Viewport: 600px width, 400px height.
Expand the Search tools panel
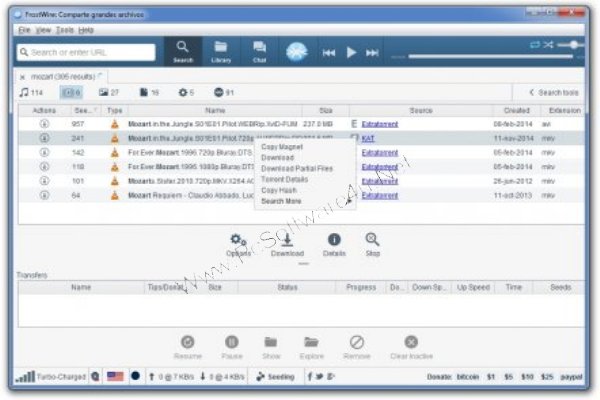coord(554,92)
